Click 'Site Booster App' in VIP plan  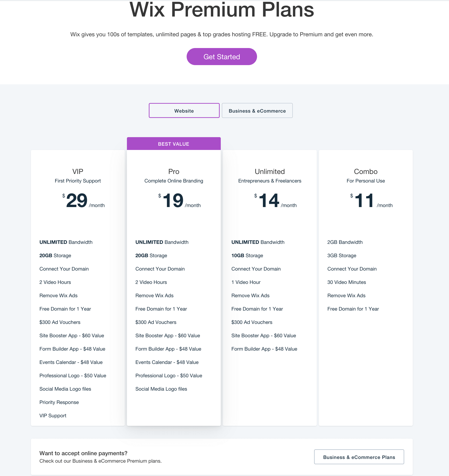click(x=72, y=335)
